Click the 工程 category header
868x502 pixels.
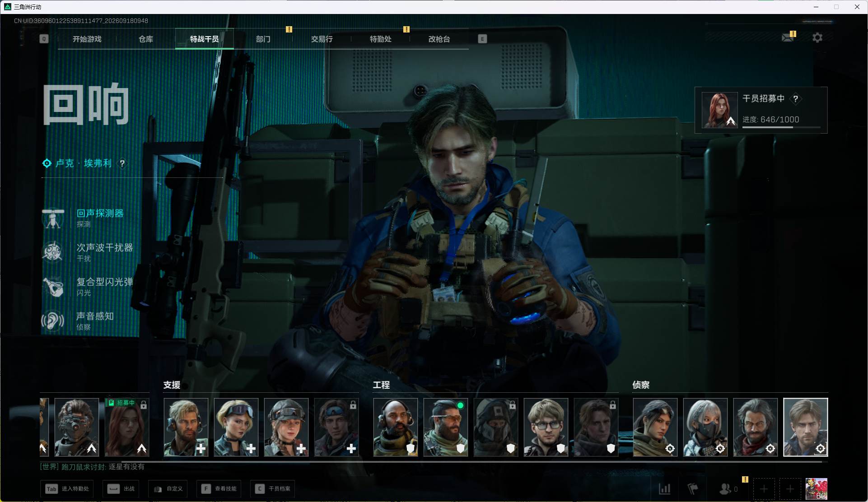pyautogui.click(x=382, y=385)
